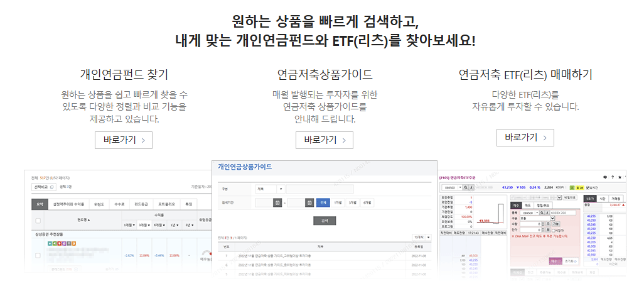The height and width of the screenshot is (281, 644).
Task: Open the end date calendar icon in 검색기간
Action: [x=309, y=202]
